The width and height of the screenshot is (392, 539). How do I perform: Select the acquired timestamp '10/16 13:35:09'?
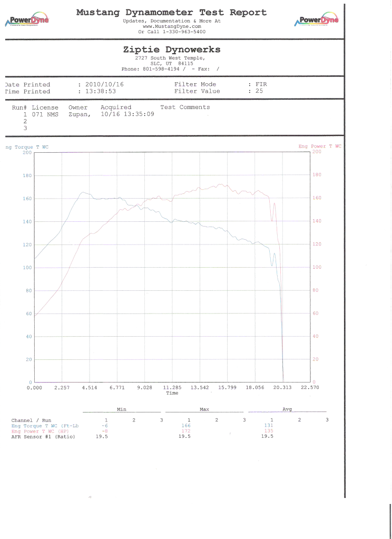point(127,114)
